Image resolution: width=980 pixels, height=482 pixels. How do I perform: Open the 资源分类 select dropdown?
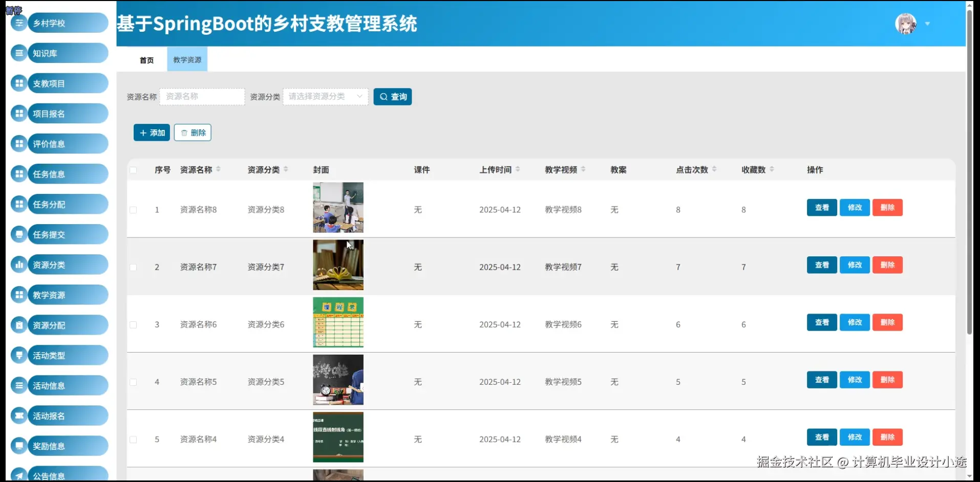326,97
